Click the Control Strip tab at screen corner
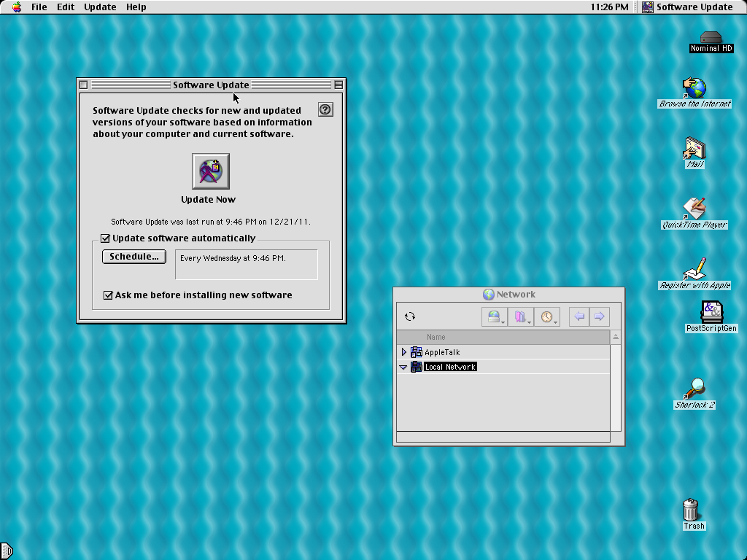Image resolution: width=747 pixels, height=560 pixels. 6,551
